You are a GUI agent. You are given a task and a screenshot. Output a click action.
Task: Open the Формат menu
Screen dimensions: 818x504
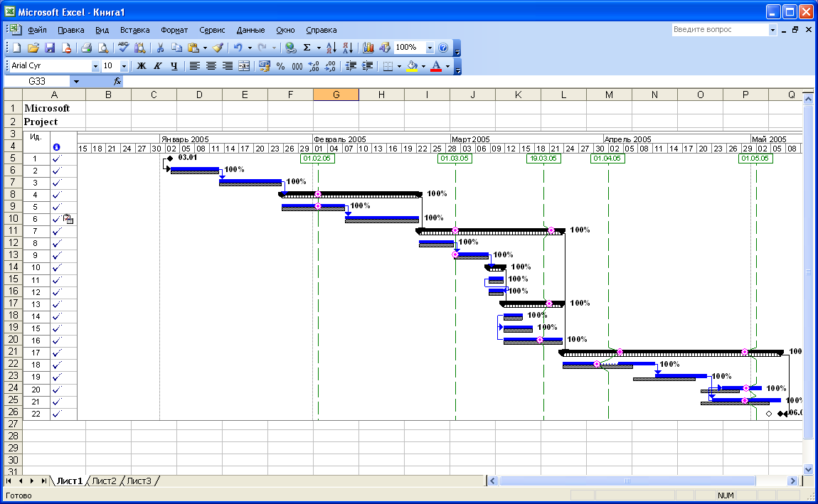(174, 31)
